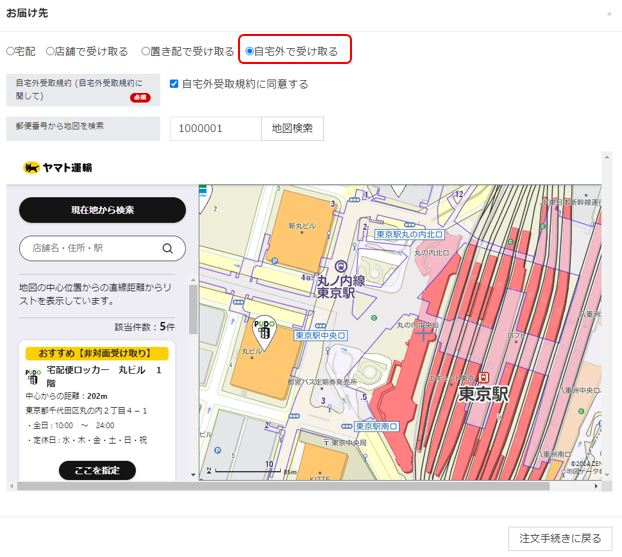Viewport: 622px width, 557px height.
Task: Click the PUDO locker pin on map
Action: (263, 328)
